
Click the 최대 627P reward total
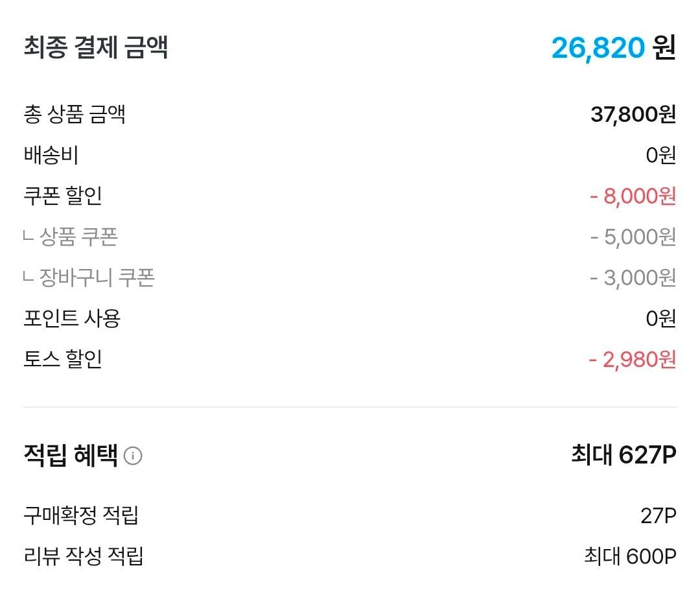pos(624,455)
